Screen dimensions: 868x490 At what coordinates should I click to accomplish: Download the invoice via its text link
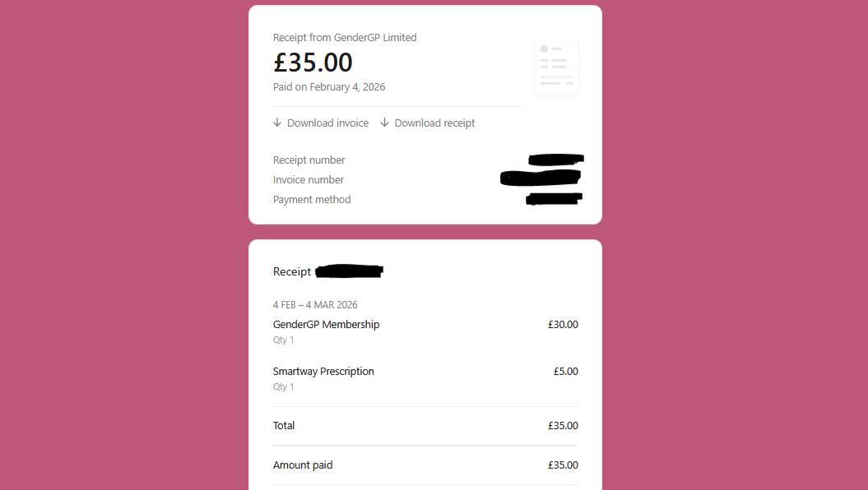tap(327, 123)
